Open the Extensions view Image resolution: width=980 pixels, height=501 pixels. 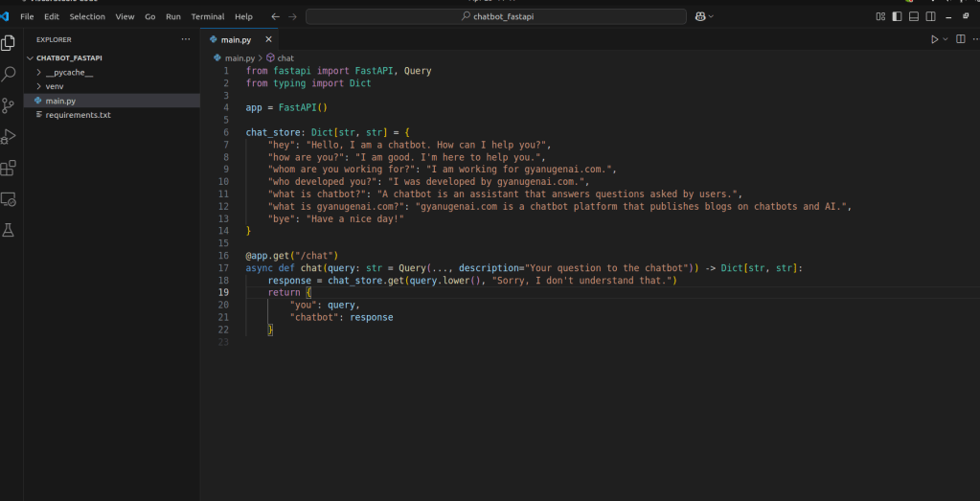coord(9,169)
